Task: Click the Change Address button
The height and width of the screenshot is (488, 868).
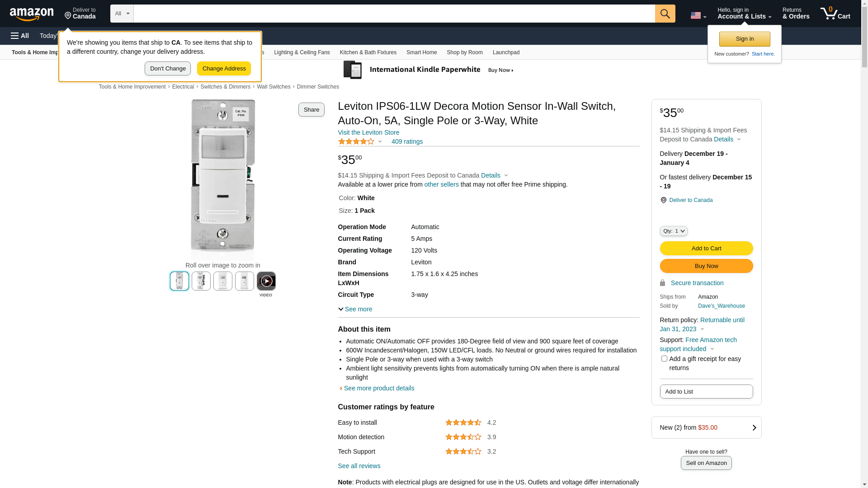Action: tap(224, 69)
